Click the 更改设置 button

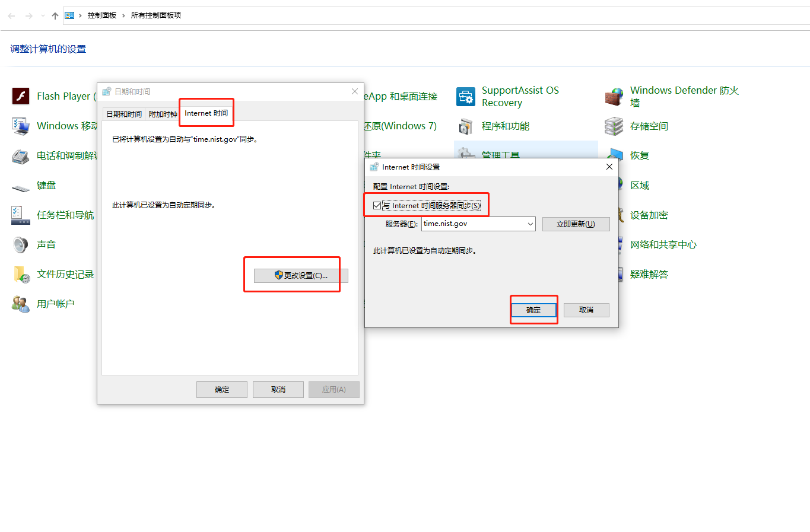point(301,276)
